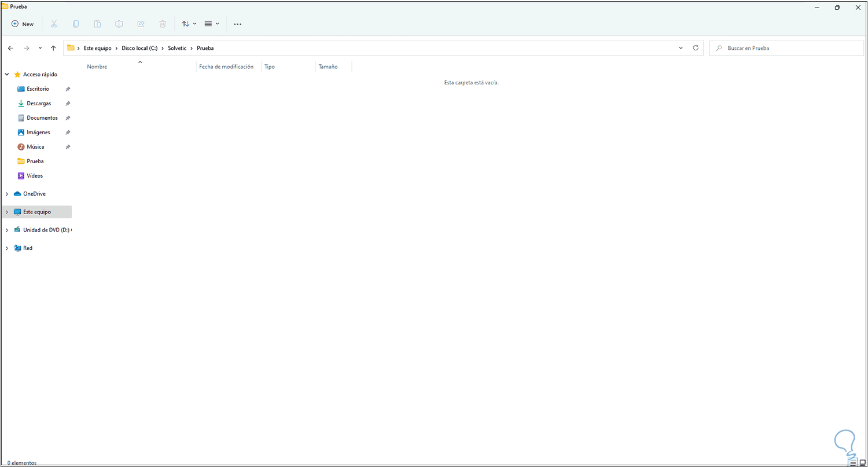Click the Copy icon in toolbar
This screenshot has height=467, width=868.
click(75, 24)
